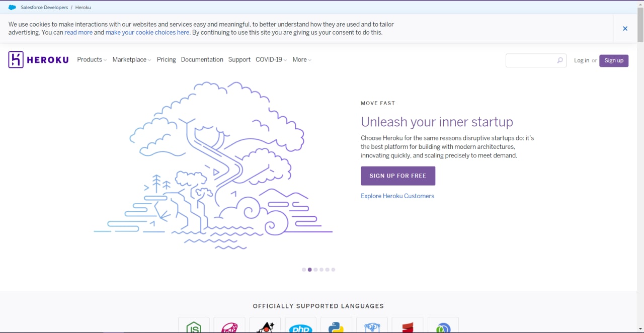The image size is (644, 333).
Task: Open the cookie "read more" link
Action: pyautogui.click(x=78, y=32)
